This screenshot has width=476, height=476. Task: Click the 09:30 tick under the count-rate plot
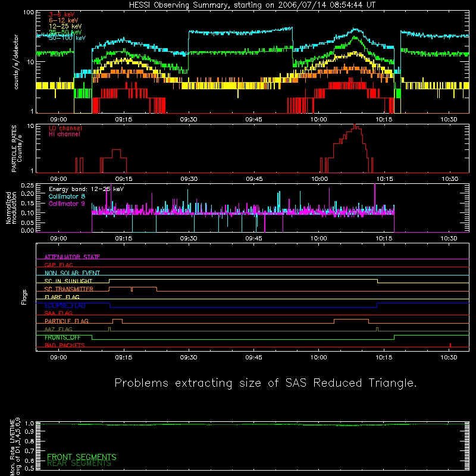189,120
